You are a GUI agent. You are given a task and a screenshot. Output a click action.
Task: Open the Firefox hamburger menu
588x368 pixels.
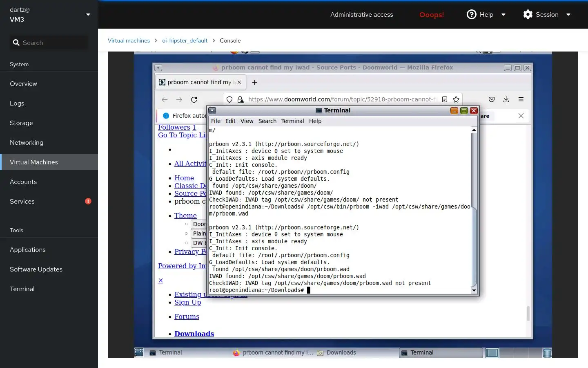pyautogui.click(x=521, y=99)
